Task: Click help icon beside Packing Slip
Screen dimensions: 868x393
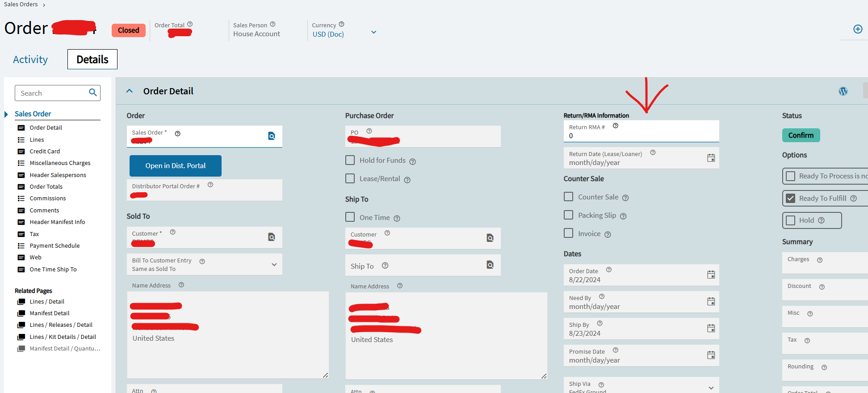Action: click(x=623, y=216)
